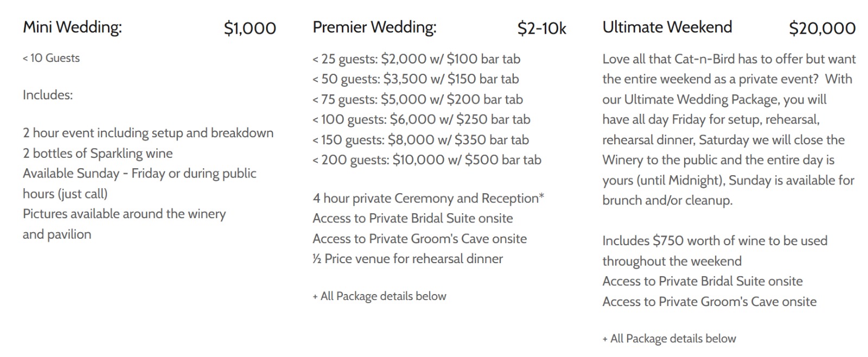
Task: Click the $20,000 price label
Action: click(x=822, y=28)
